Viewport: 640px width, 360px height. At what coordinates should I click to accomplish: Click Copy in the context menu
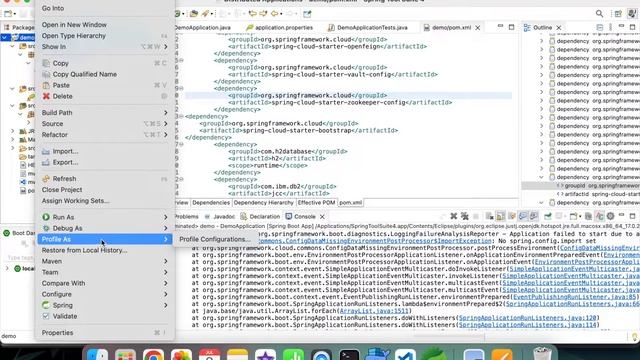point(60,63)
